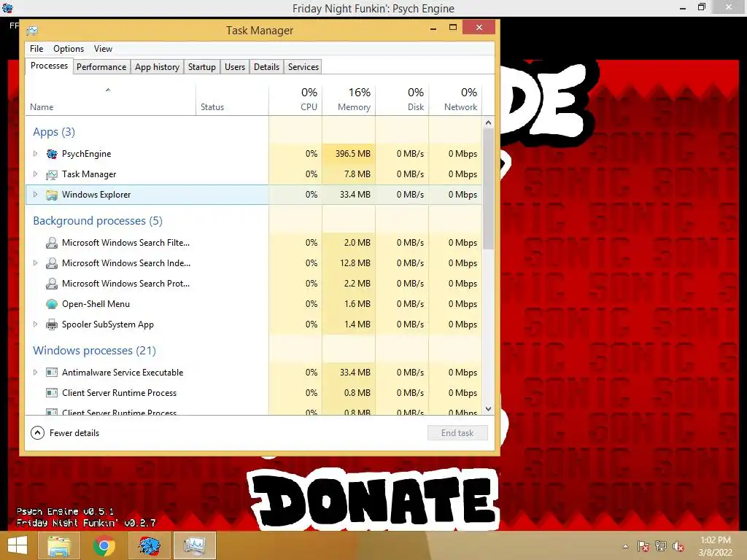This screenshot has width=747, height=560.
Task: Sort processes by Name column header
Action: tap(111, 100)
